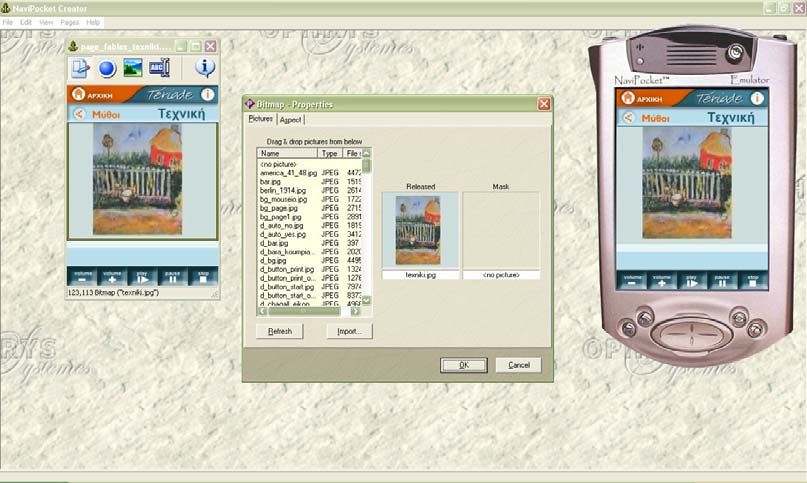Click the Cancel button
This screenshot has width=807, height=483.
(518, 365)
